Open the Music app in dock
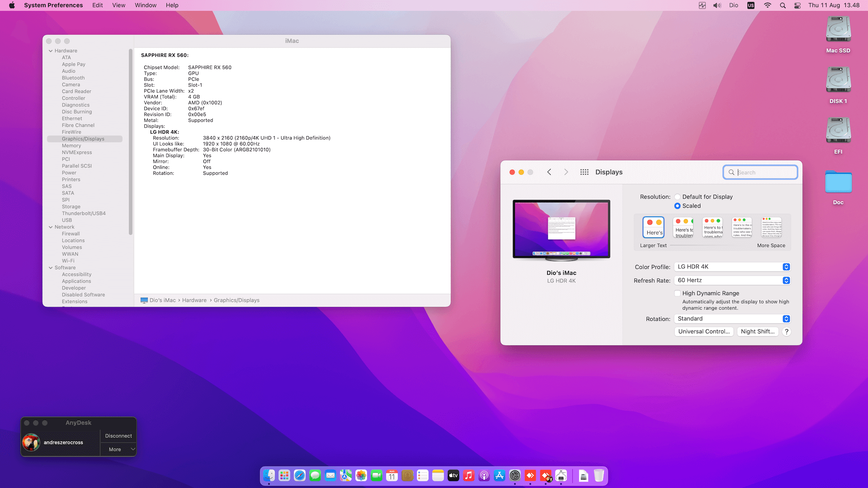The height and width of the screenshot is (488, 868). point(469,475)
